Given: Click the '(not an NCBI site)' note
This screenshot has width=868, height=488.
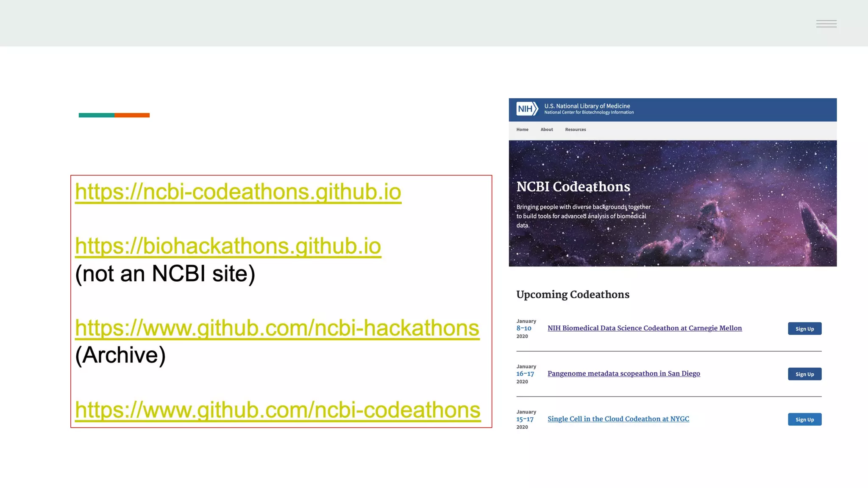Looking at the screenshot, I should pyautogui.click(x=165, y=274).
